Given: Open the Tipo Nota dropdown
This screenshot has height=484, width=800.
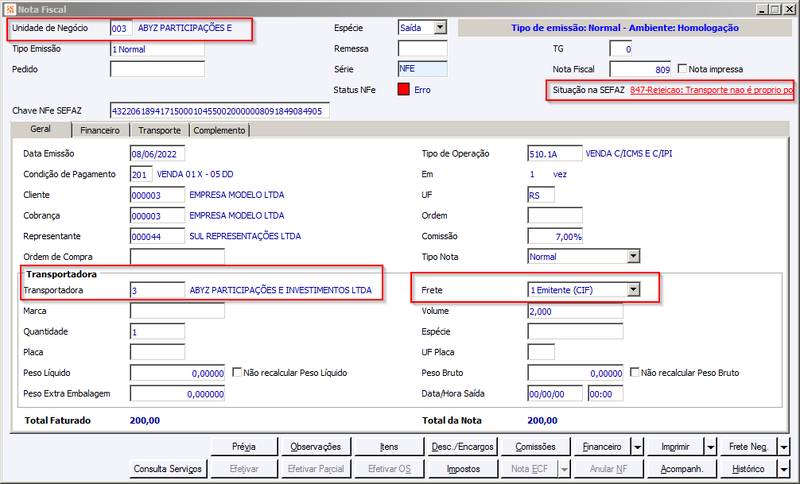Looking at the screenshot, I should coord(633,256).
